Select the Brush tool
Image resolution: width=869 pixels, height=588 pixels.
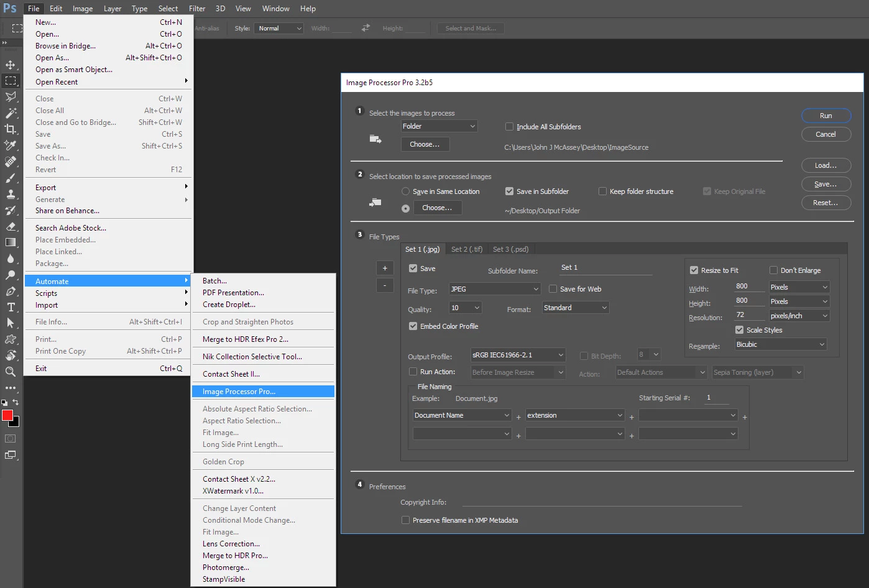11,178
